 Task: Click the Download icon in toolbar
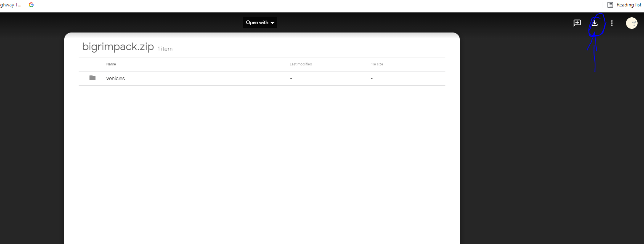[595, 23]
